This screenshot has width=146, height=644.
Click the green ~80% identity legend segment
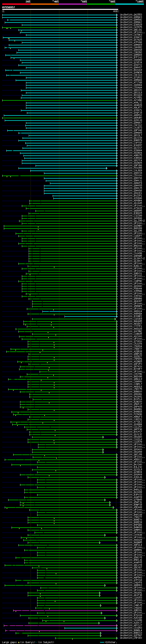tap(101, 4)
